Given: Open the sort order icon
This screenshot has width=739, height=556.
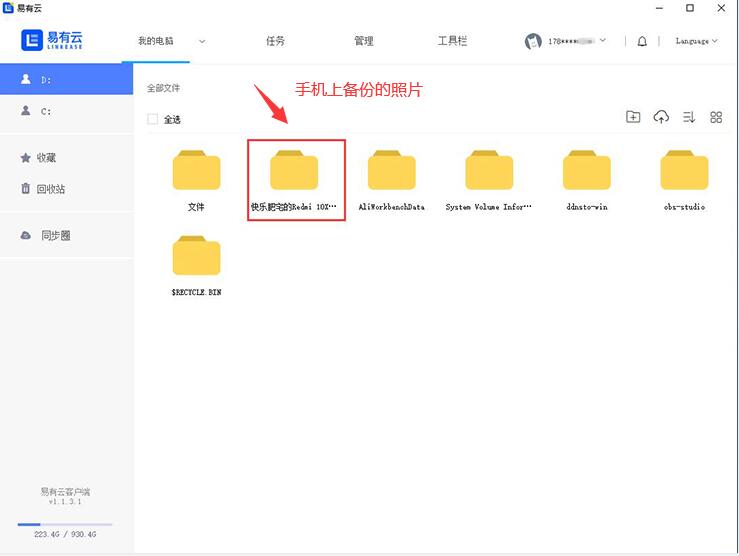Looking at the screenshot, I should coord(689,117).
